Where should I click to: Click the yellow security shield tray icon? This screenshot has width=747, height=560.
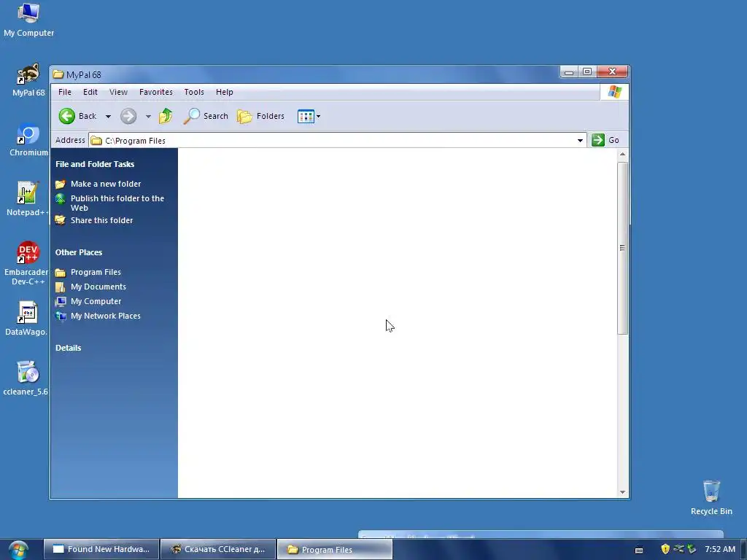665,549
